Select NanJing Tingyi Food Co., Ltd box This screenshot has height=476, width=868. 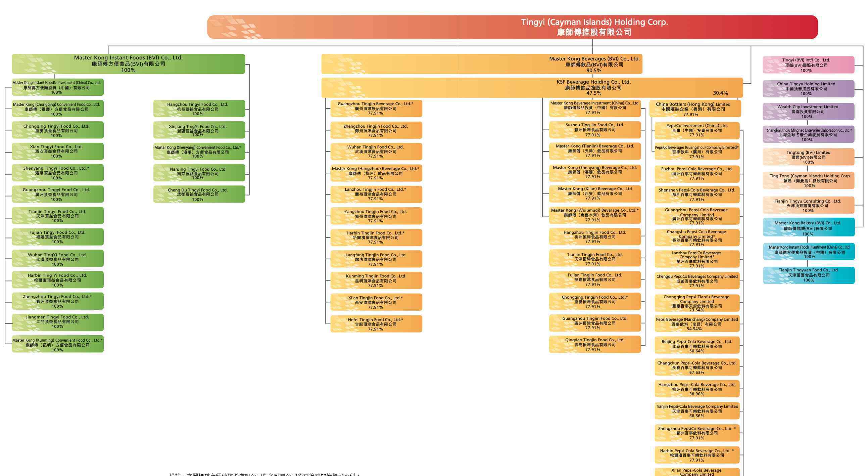tap(199, 173)
